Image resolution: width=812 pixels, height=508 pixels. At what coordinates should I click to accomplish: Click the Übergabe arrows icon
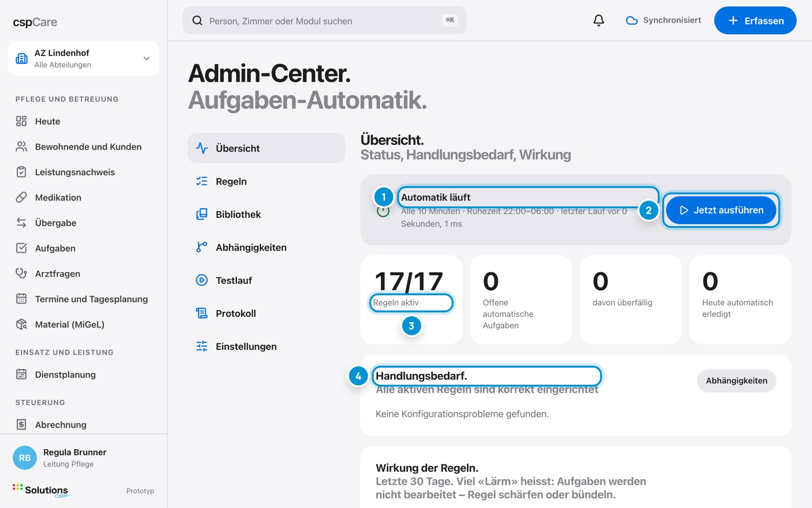click(21, 223)
